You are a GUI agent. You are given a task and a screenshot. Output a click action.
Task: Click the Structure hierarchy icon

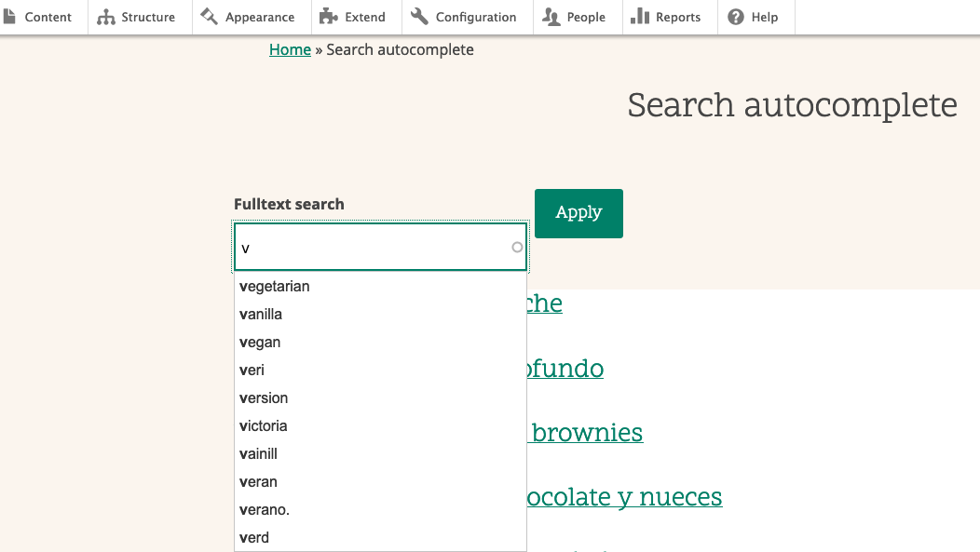point(106,17)
